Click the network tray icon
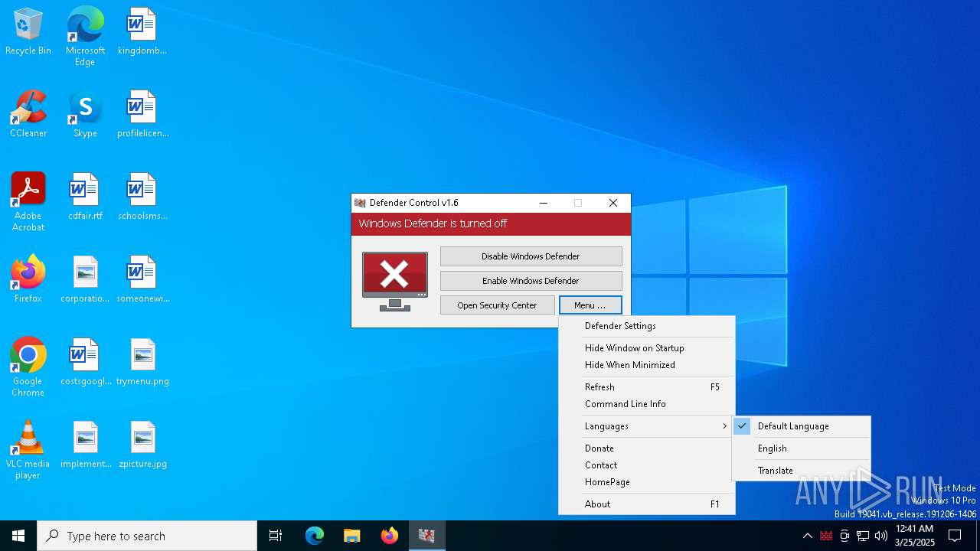 point(863,536)
